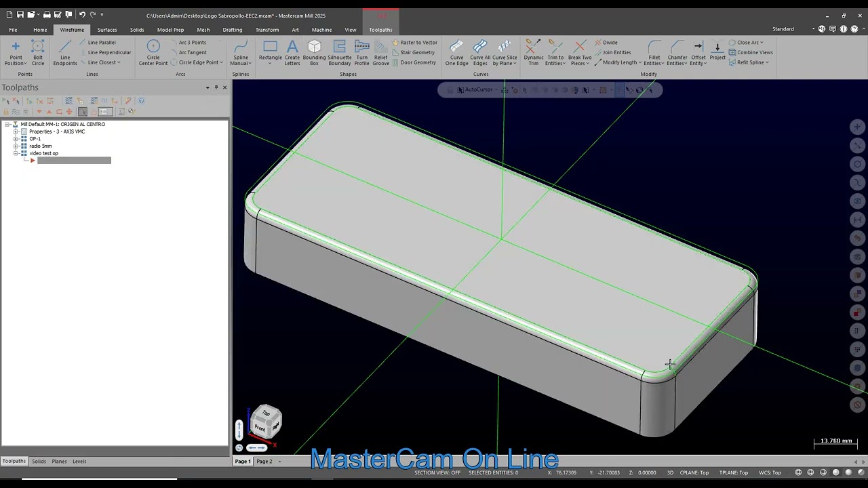Open Toolpaths manager help icon
This screenshot has width=868, height=488.
coord(140,101)
